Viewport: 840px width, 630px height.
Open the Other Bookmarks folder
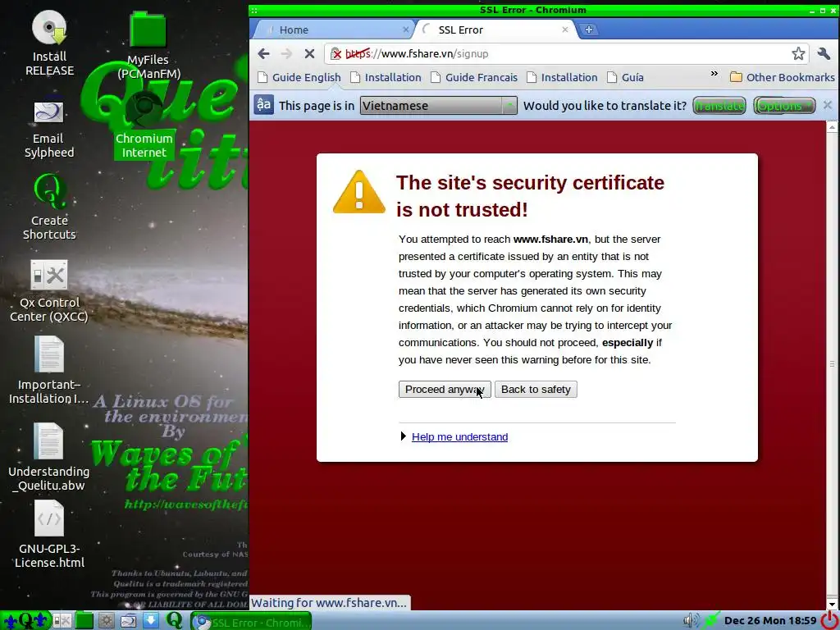coord(782,77)
